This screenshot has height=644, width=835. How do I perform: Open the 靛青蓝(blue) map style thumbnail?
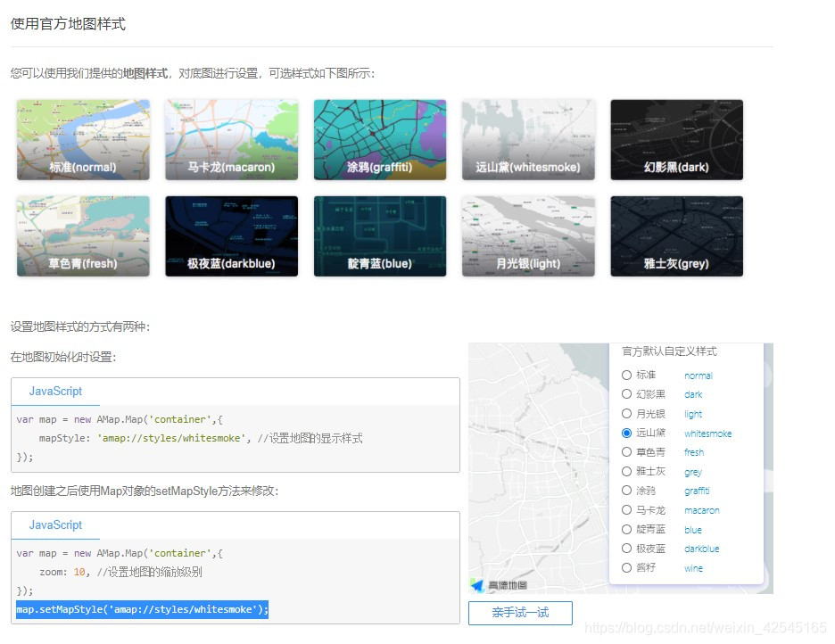380,235
